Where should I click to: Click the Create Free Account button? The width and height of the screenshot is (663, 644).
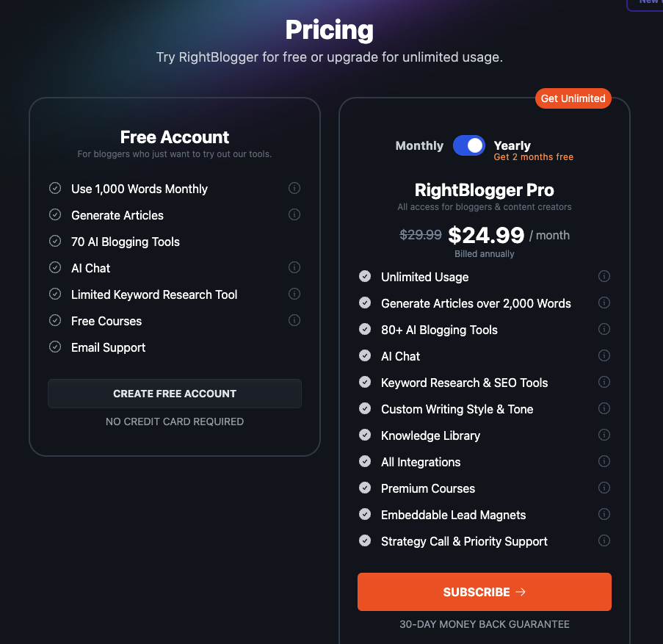click(x=175, y=394)
